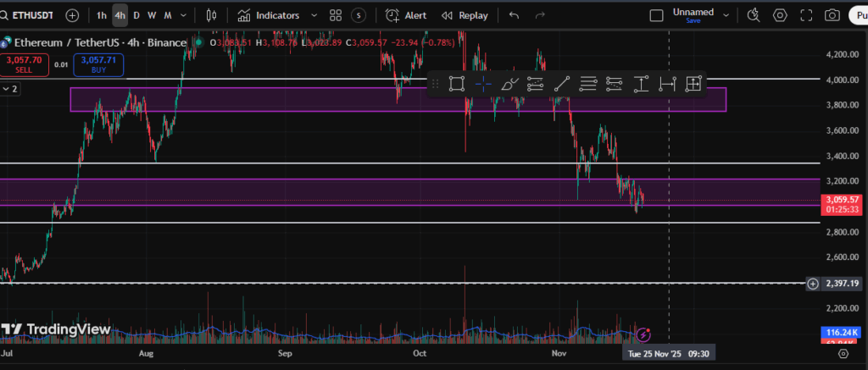This screenshot has width=868, height=370.
Task: Select the rectangle shape drawing tool
Action: 456,84
